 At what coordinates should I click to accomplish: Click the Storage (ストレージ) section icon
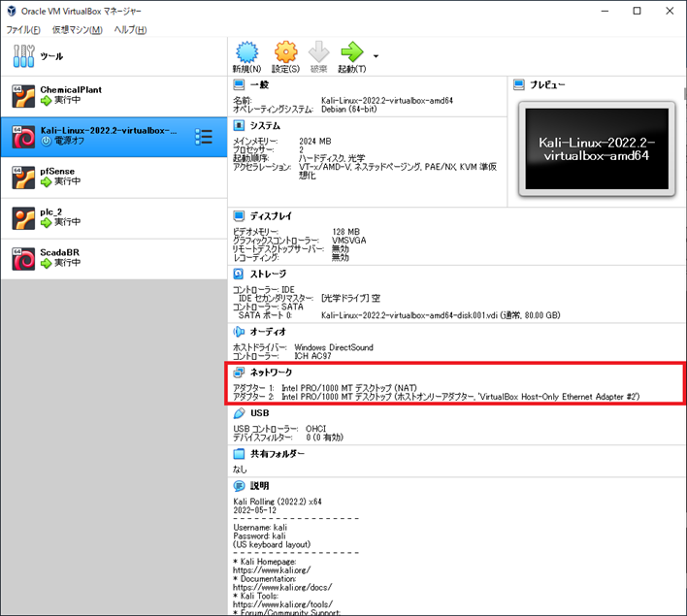pos(239,274)
